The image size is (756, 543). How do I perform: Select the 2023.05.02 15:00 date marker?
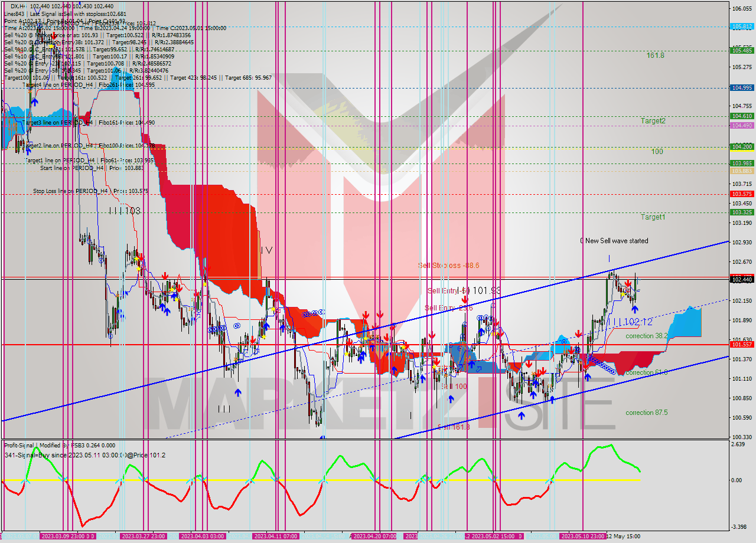tap(493, 536)
